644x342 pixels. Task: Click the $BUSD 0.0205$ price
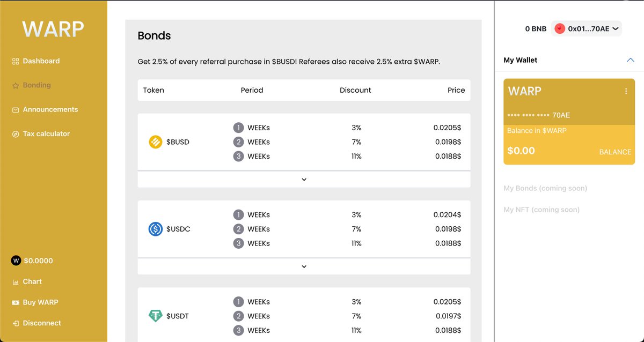[x=447, y=128]
